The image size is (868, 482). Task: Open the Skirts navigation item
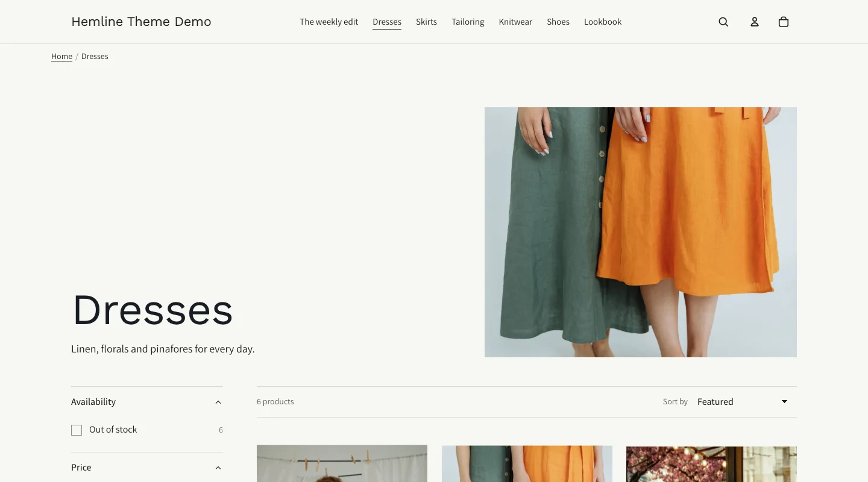point(426,22)
